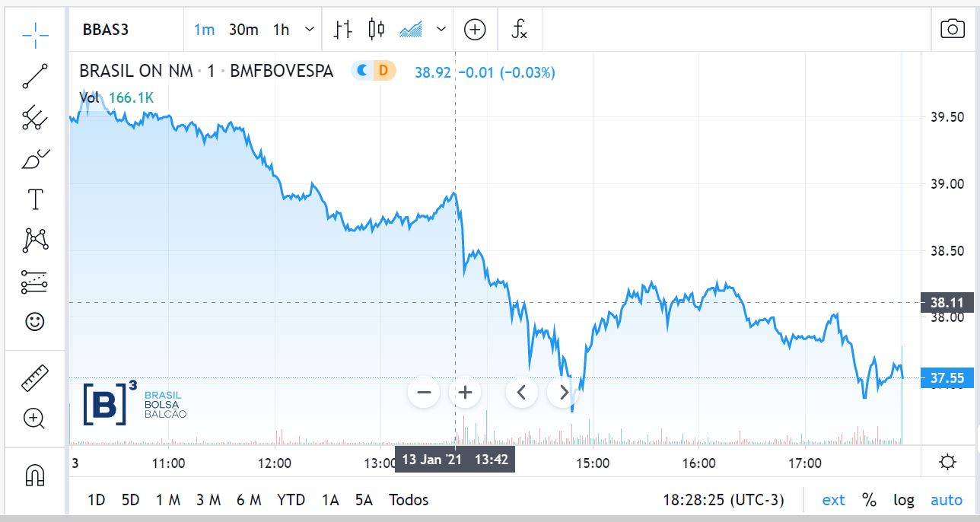Screen dimensions: 980x522
Task: Open the emoji icons tool
Action: pos(35,322)
